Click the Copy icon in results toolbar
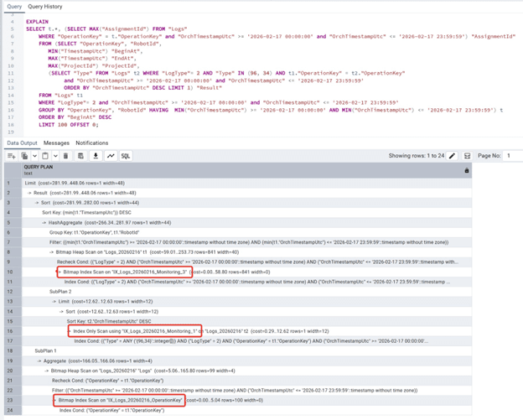The image size is (523, 420). (x=24, y=156)
